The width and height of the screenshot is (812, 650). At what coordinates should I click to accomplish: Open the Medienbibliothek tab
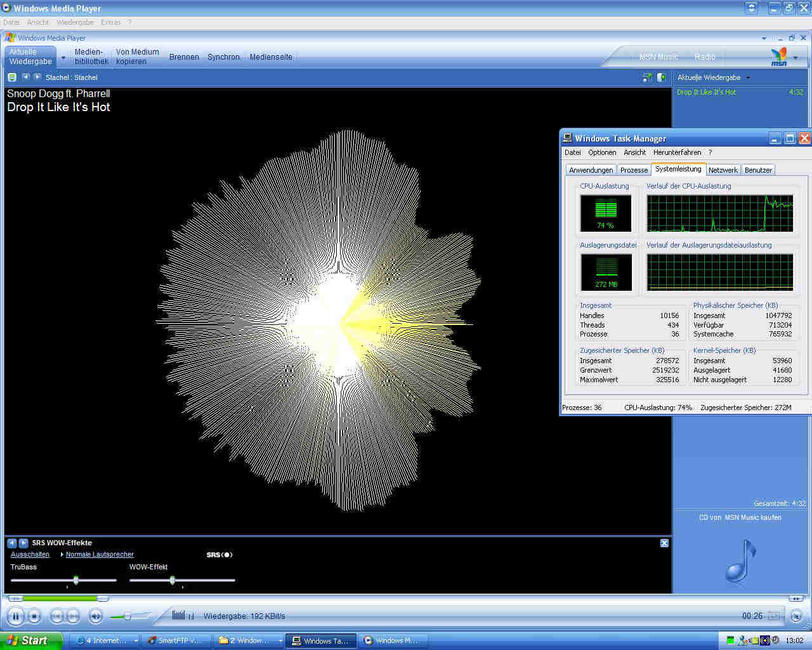pos(91,56)
